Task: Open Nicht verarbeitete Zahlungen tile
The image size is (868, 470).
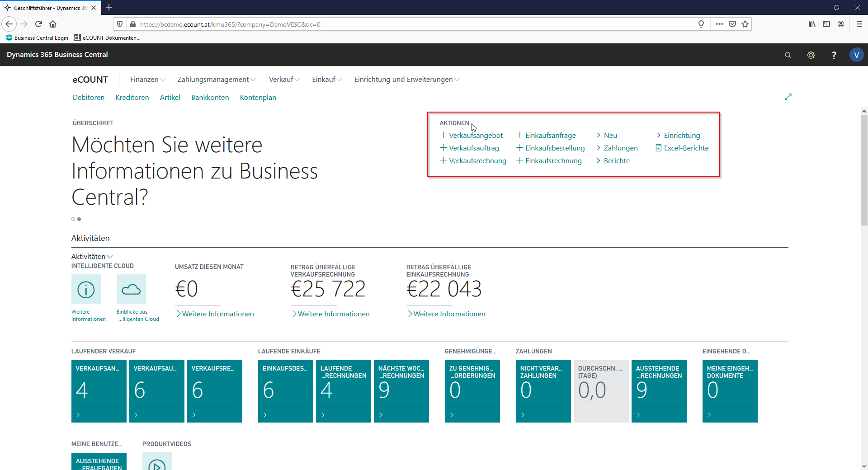Action: click(543, 391)
